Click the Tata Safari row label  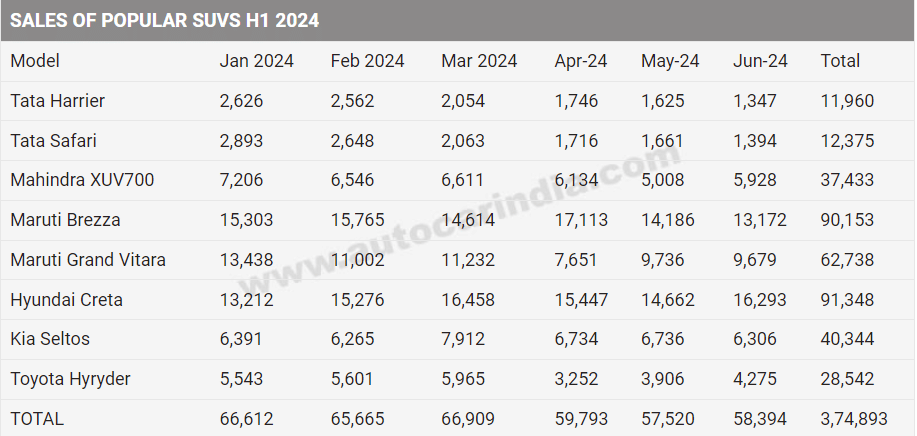click(53, 141)
